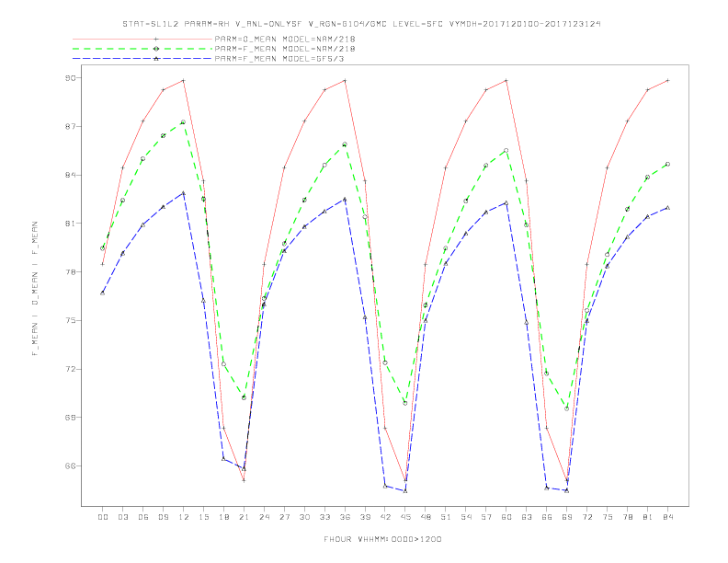
Task: Click x-axis tick label 00
Action: click(x=103, y=517)
